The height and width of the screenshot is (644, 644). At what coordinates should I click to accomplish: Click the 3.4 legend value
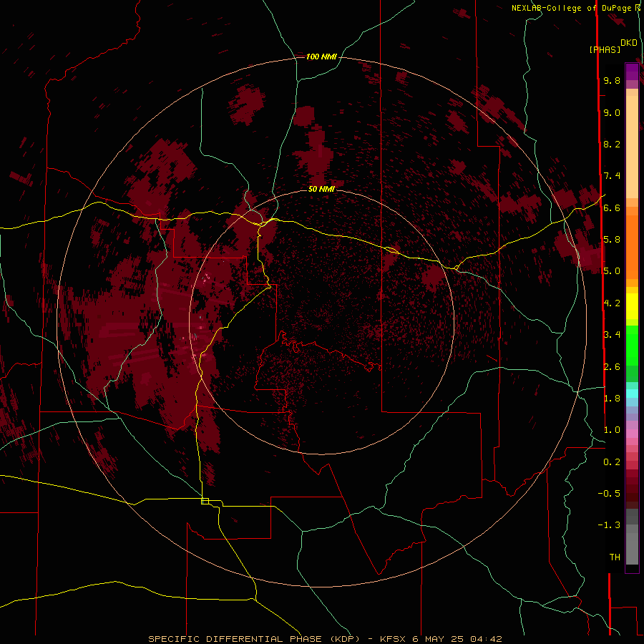612,335
